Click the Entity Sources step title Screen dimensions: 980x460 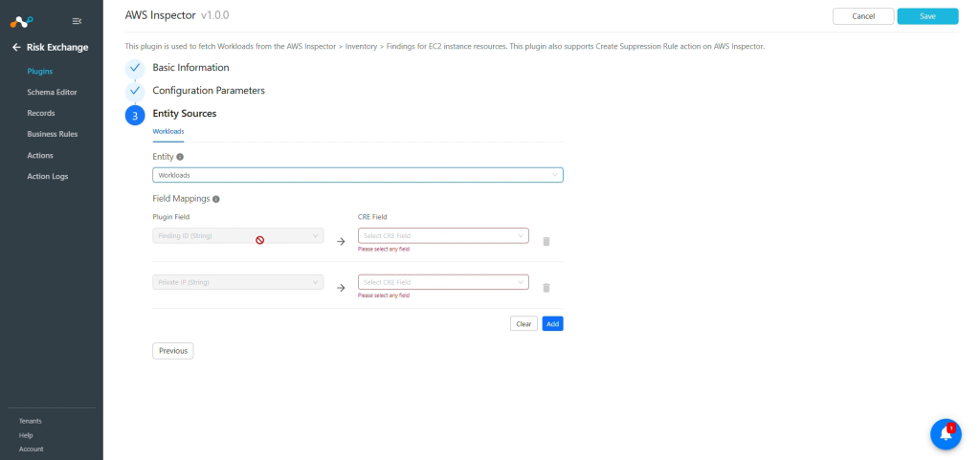point(185,114)
